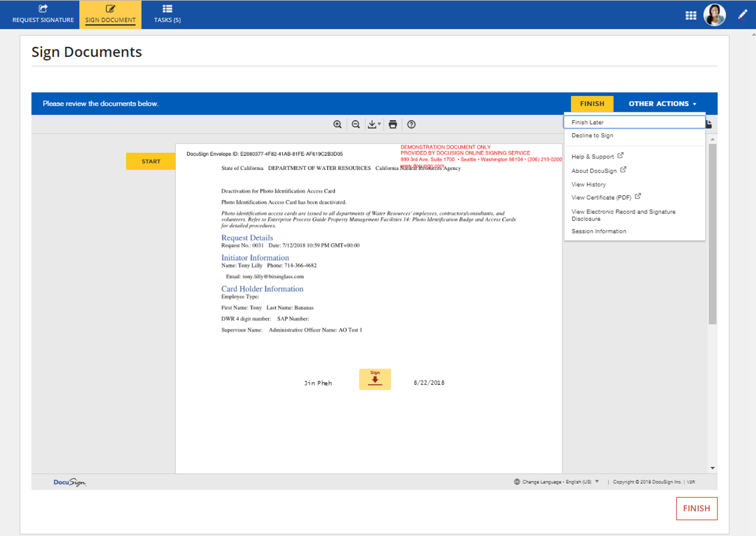756x536 pixels.
Task: Click the Request Details heading
Action: point(247,238)
